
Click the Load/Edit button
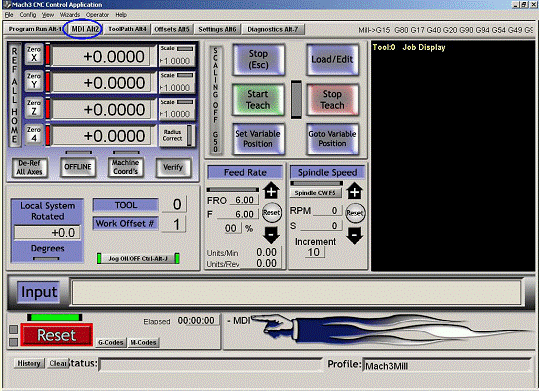coord(332,59)
